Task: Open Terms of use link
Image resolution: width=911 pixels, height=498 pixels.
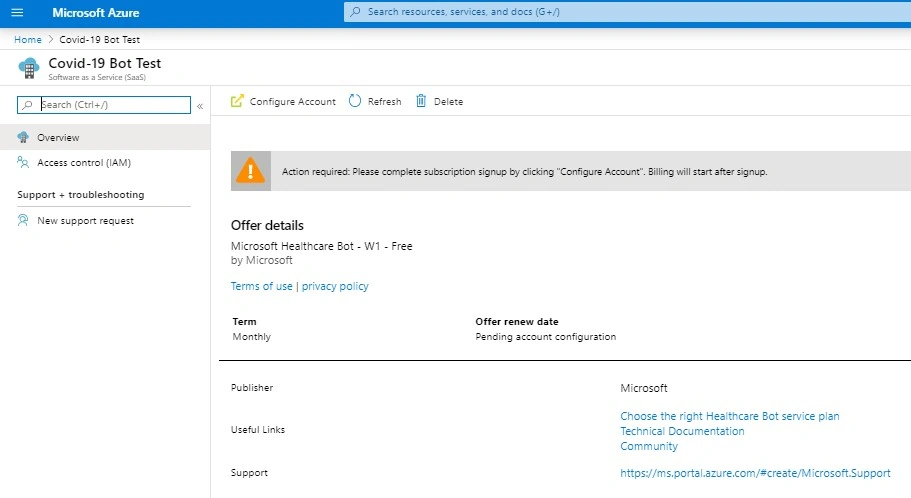Action: pos(261,286)
